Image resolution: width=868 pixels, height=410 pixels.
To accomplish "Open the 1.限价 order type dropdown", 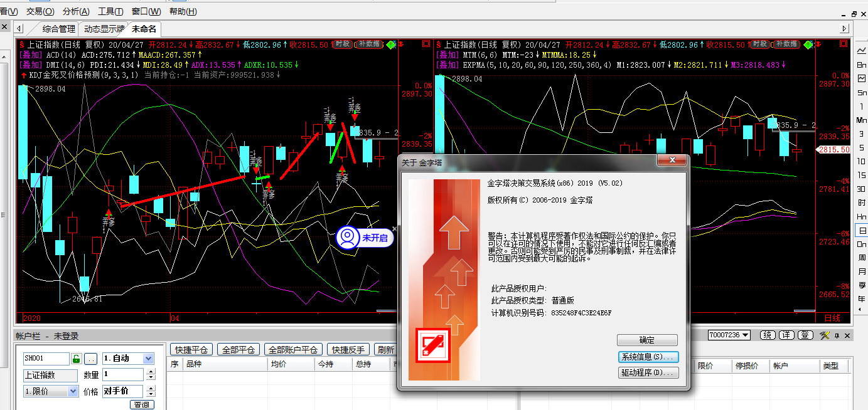I will point(73,391).
